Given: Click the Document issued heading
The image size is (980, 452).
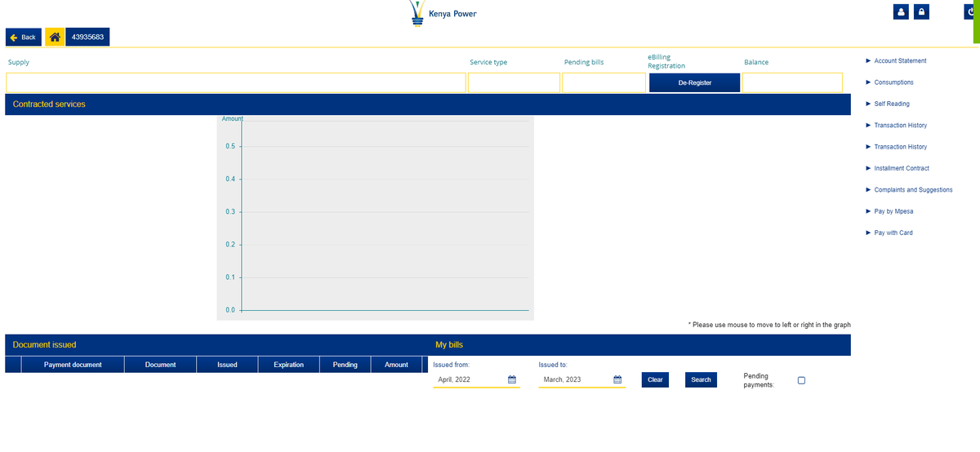Looking at the screenshot, I should 44,345.
